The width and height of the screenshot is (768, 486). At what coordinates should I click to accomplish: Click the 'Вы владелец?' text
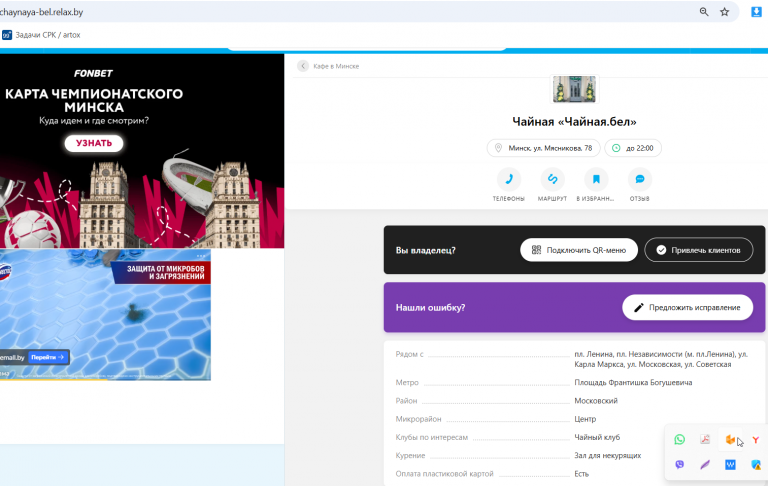click(x=425, y=250)
